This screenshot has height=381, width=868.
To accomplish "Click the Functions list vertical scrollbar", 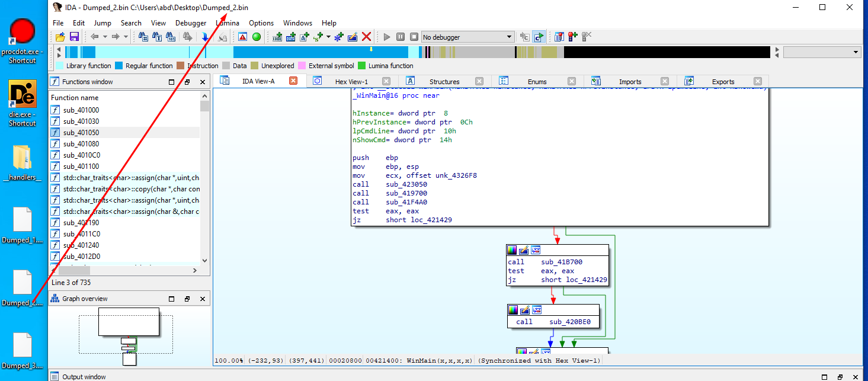I will (205, 178).
